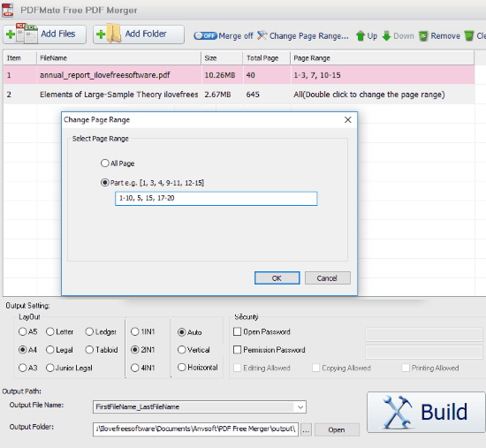Click the permission password text field
Screen dimensions: 486x448
[424, 353]
